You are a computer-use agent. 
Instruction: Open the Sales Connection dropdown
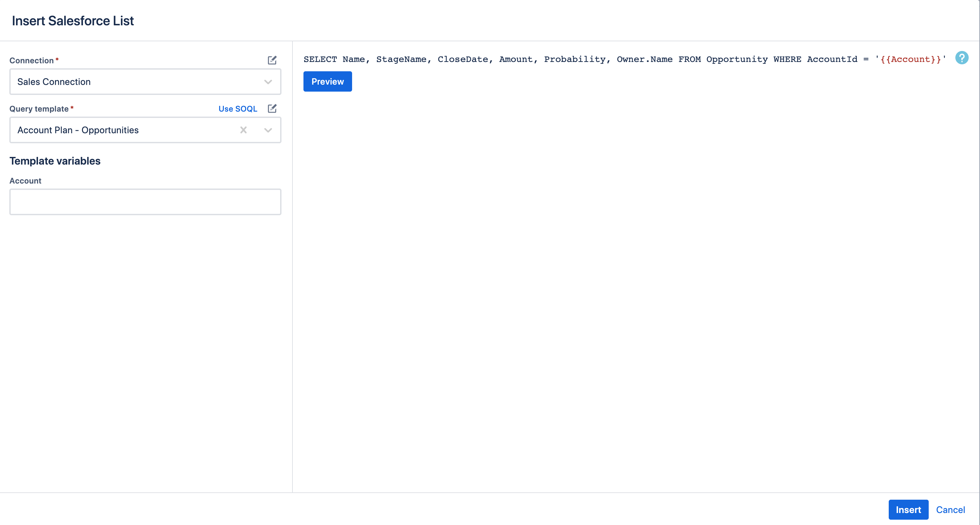[x=137, y=82]
